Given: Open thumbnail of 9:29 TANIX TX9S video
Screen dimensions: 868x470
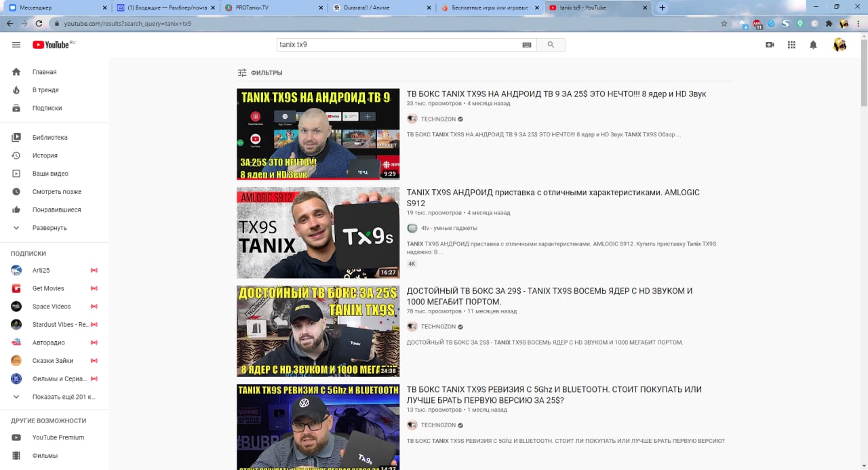Looking at the screenshot, I should [x=318, y=134].
